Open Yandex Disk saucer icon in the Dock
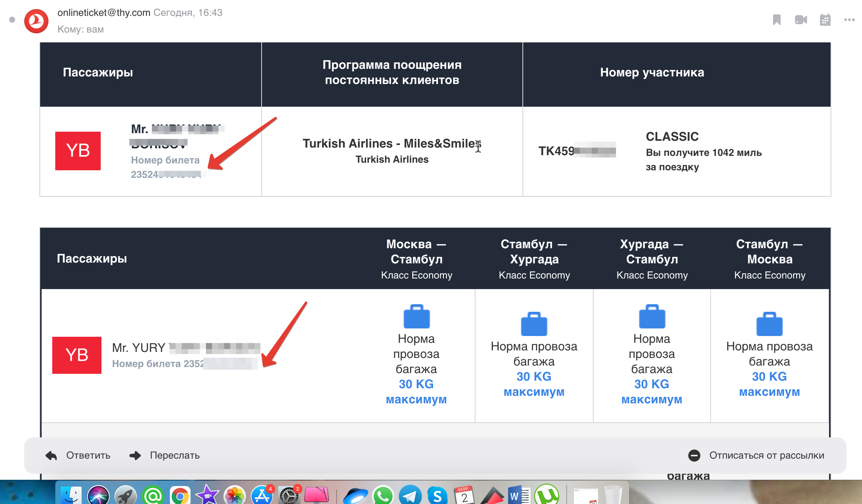 [x=355, y=495]
